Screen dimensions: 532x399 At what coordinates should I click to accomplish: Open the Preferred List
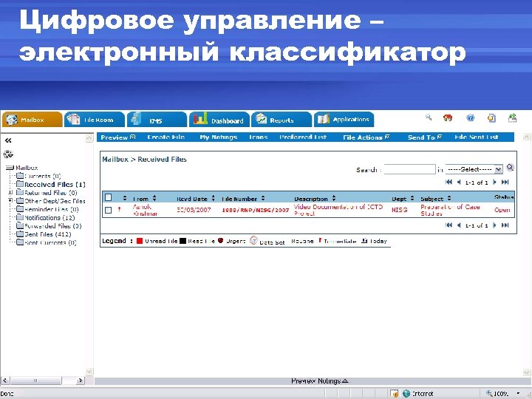(303, 137)
